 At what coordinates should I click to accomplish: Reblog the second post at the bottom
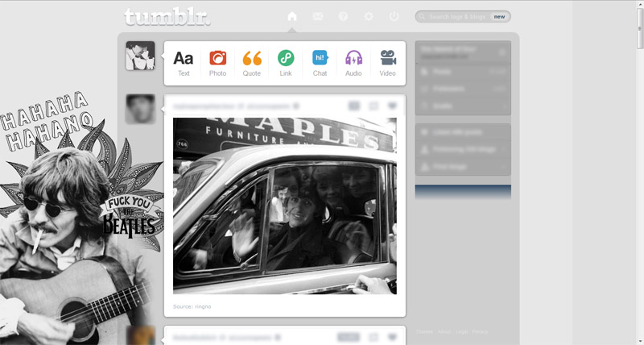pyautogui.click(x=374, y=338)
